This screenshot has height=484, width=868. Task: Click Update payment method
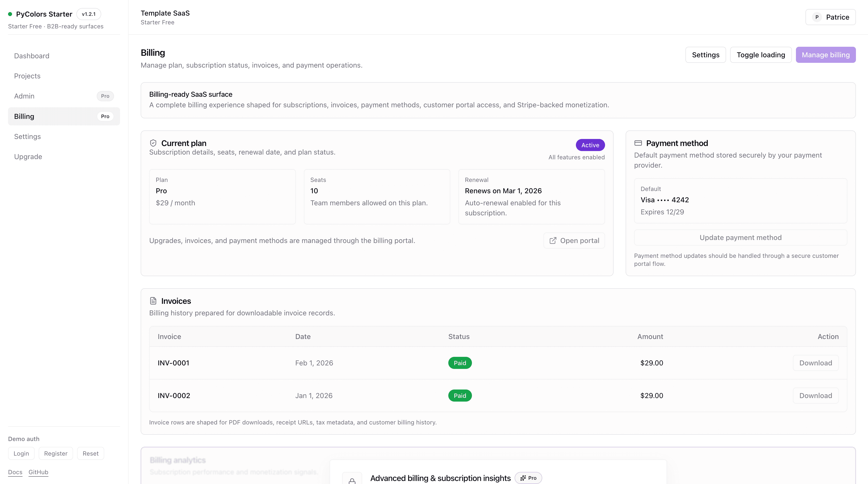point(740,238)
